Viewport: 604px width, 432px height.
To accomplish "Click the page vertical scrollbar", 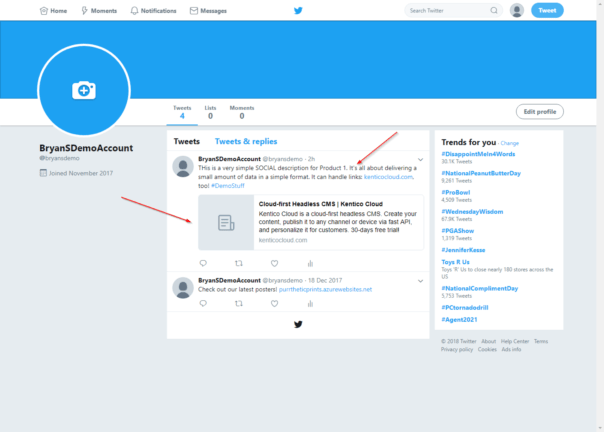I will (600, 216).
